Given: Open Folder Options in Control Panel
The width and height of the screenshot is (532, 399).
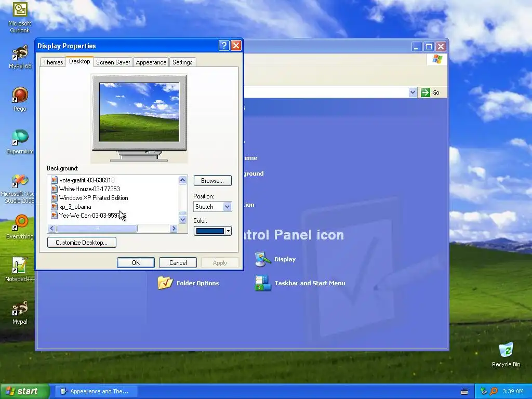Looking at the screenshot, I should pyautogui.click(x=188, y=283).
